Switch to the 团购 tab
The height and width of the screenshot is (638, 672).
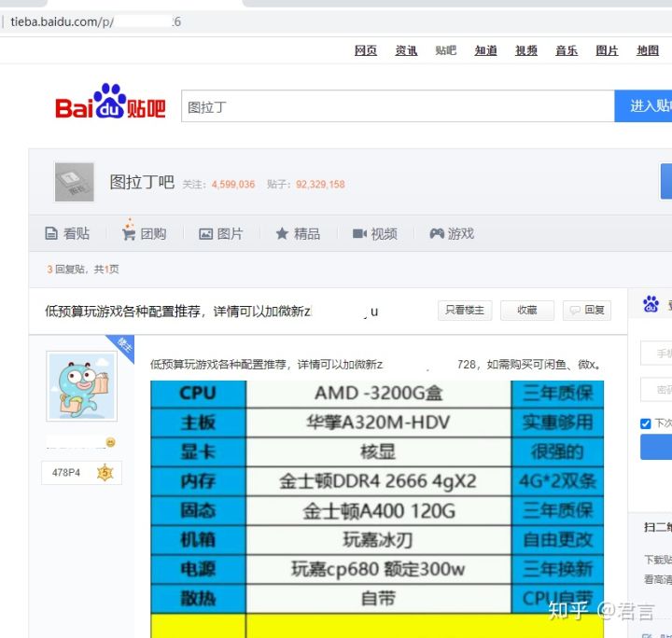[x=145, y=233]
